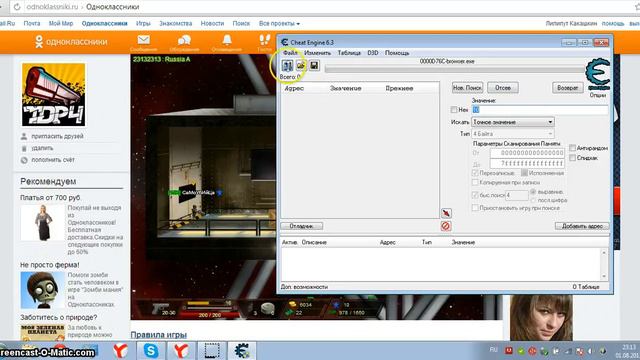Image resolution: width=640 pixels, height=360 pixels.
Task: Go to the Одноклассники home logo
Action: pyautogui.click(x=71, y=42)
